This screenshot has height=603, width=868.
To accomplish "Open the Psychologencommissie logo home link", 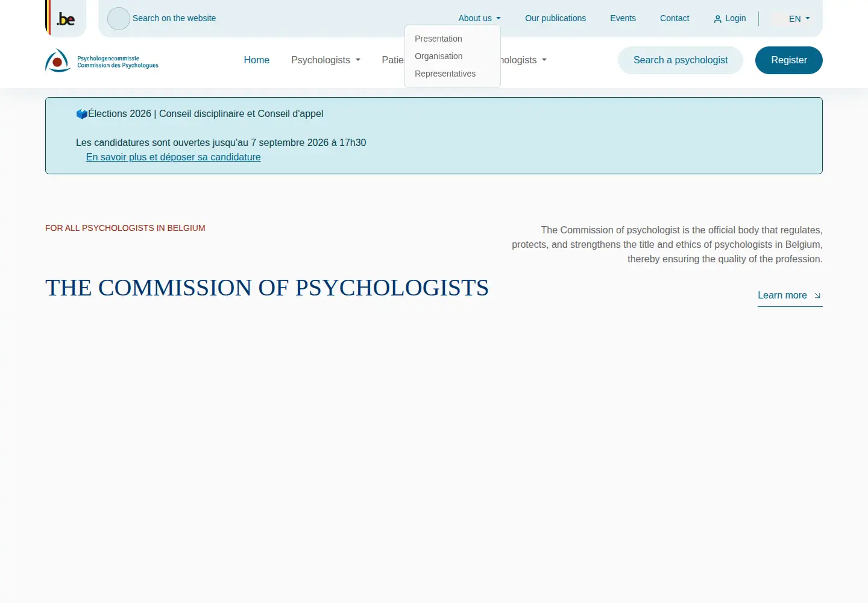I will click(102, 60).
